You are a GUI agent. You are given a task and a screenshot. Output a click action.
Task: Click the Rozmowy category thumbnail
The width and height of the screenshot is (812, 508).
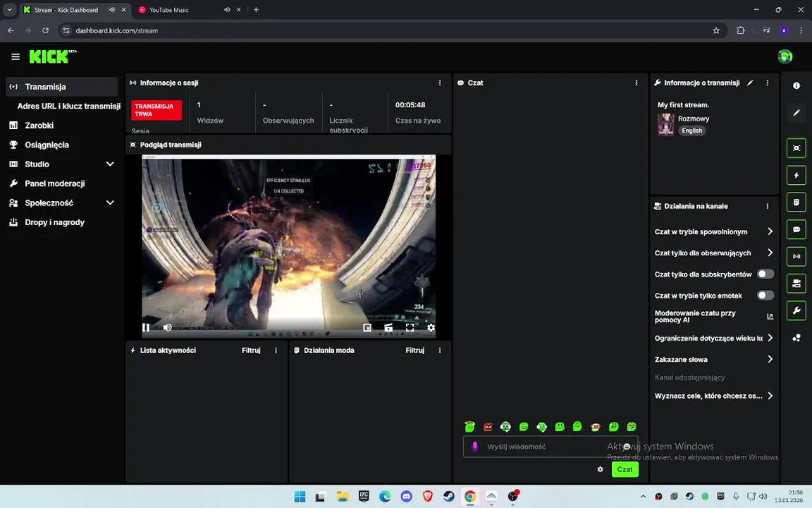coord(665,124)
